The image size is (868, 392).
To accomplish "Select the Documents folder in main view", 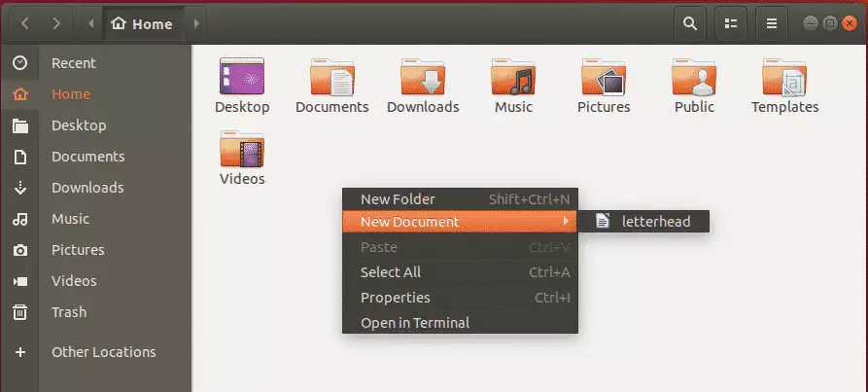I will (332, 86).
